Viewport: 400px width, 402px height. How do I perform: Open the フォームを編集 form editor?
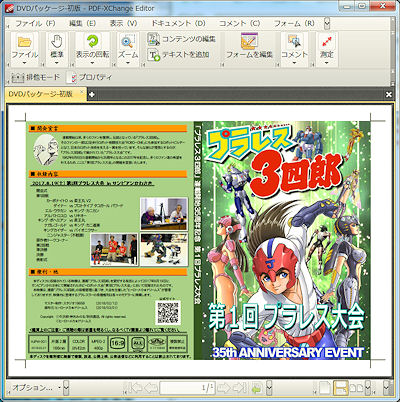(249, 47)
